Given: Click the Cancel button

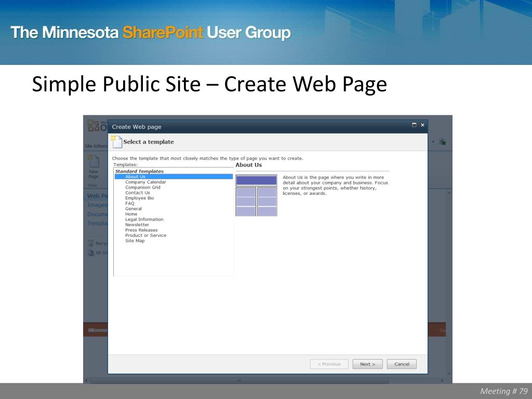Looking at the screenshot, I should click(x=402, y=364).
